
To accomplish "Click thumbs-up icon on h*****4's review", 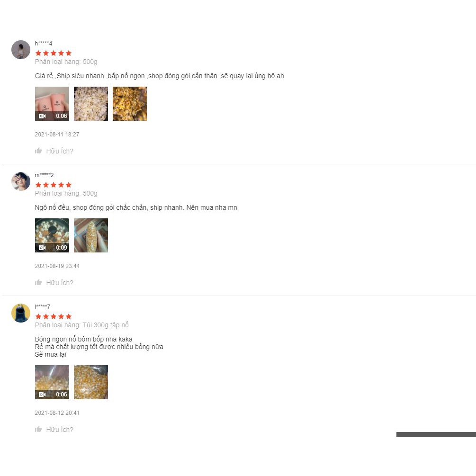I will click(38, 151).
